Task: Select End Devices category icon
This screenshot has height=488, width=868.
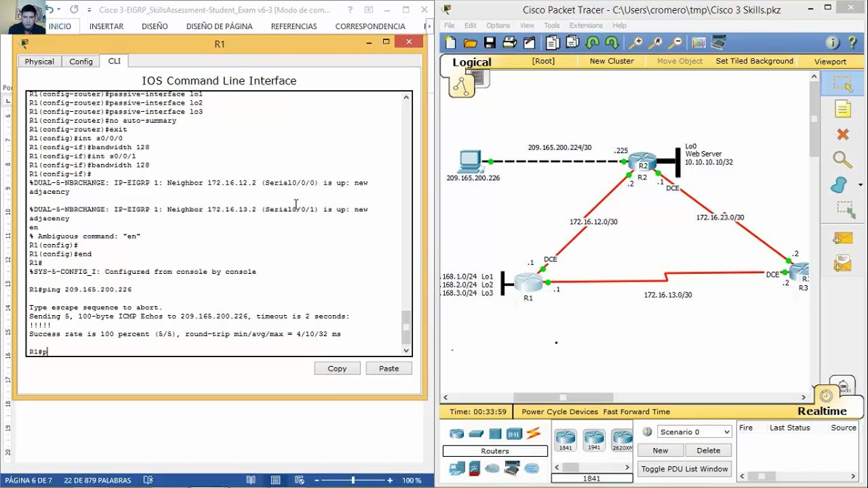Action: (456, 468)
